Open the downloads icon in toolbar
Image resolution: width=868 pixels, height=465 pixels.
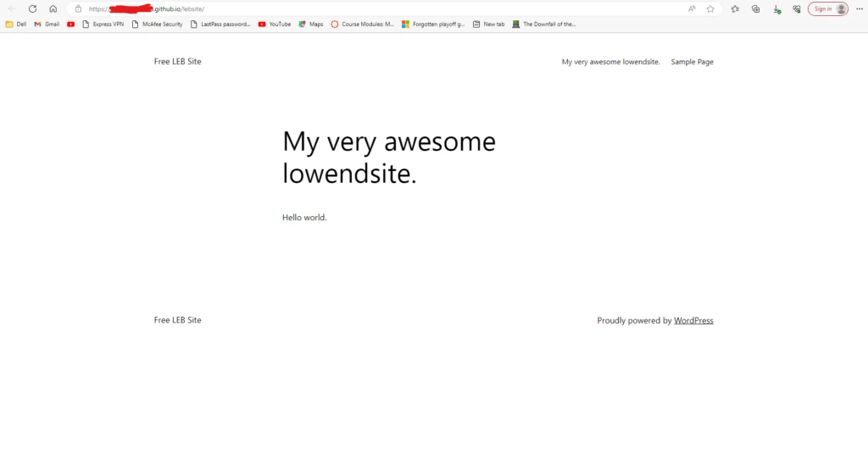pos(776,8)
